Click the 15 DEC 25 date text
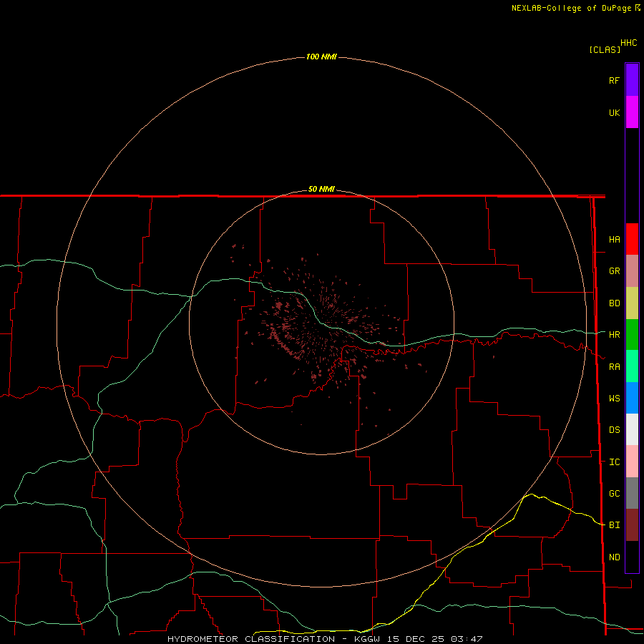This screenshot has width=644, height=644. 416,639
